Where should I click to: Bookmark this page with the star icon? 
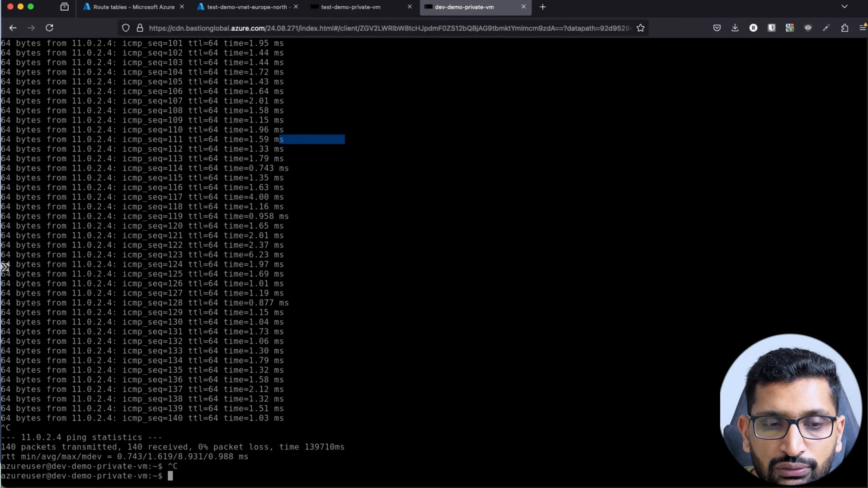[x=640, y=28]
